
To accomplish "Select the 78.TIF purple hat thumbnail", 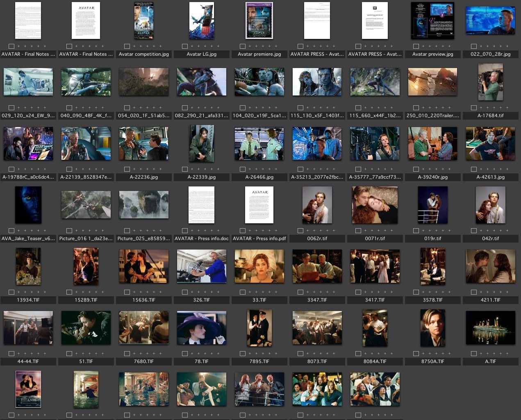I will click(201, 328).
